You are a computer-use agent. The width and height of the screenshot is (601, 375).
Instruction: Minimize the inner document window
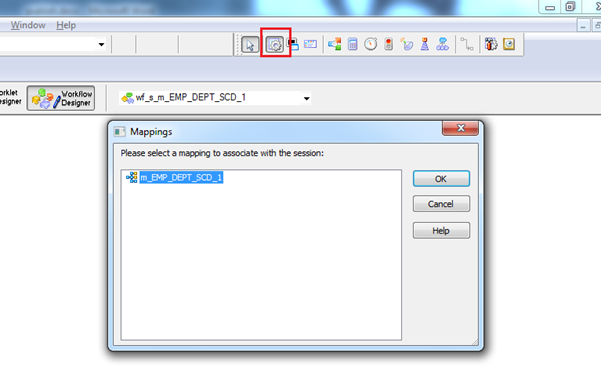[583, 26]
